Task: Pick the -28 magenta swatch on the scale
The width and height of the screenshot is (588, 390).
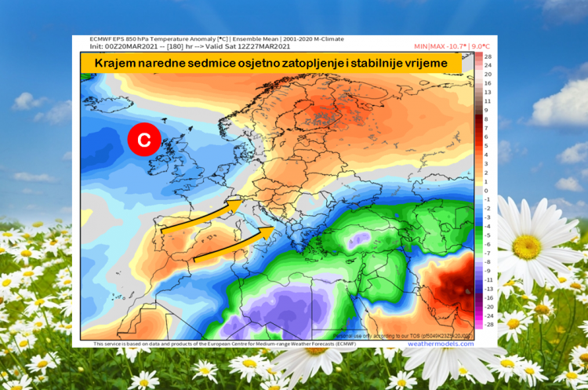Action: pos(477,323)
